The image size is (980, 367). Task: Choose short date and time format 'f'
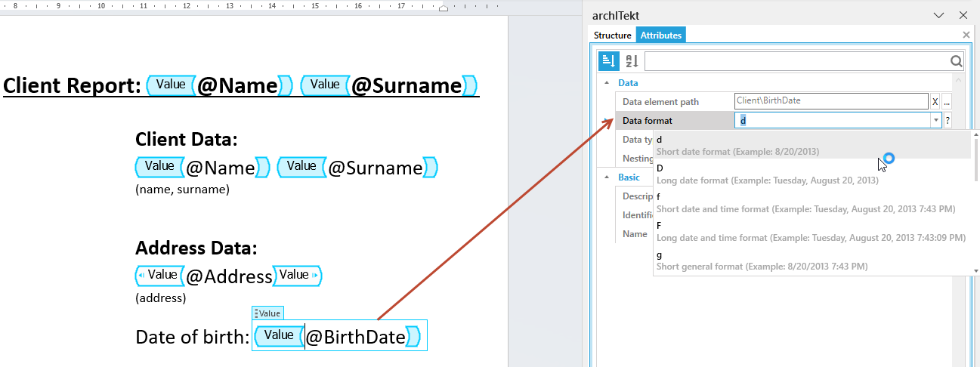(x=812, y=202)
